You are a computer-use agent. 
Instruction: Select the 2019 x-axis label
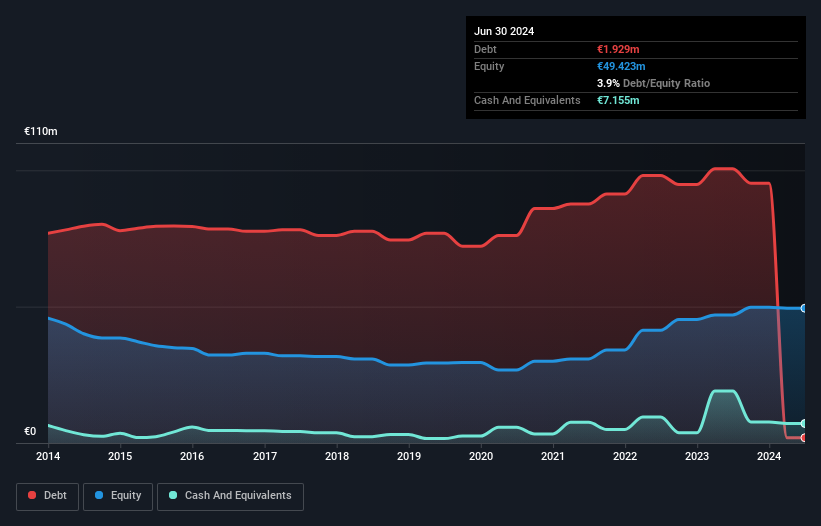click(409, 456)
